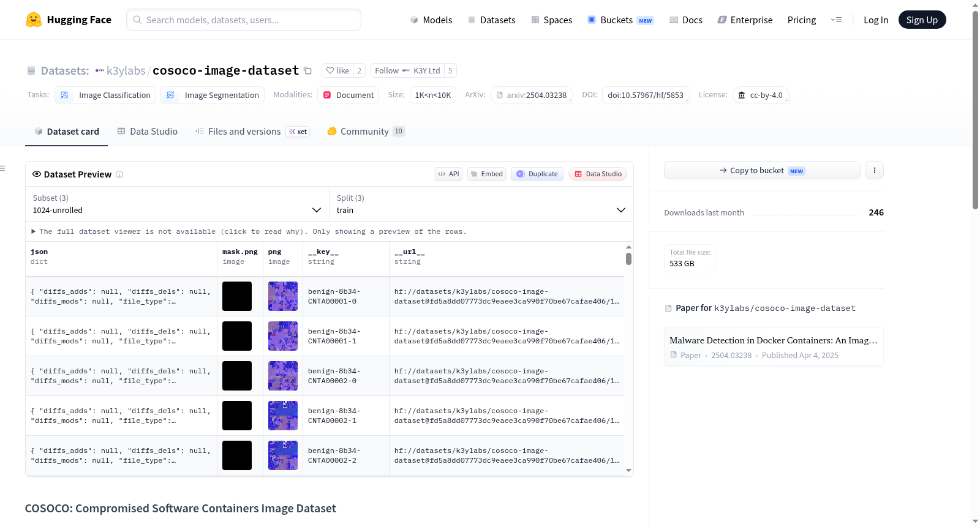
Task: Open the png thumbnail for benign-8b34-CNTA00002-2
Action: pyautogui.click(x=283, y=455)
